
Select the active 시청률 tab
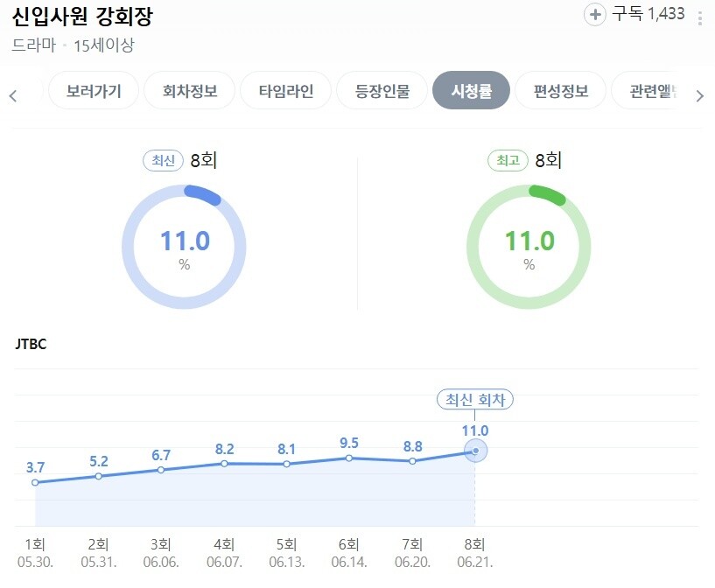point(471,90)
